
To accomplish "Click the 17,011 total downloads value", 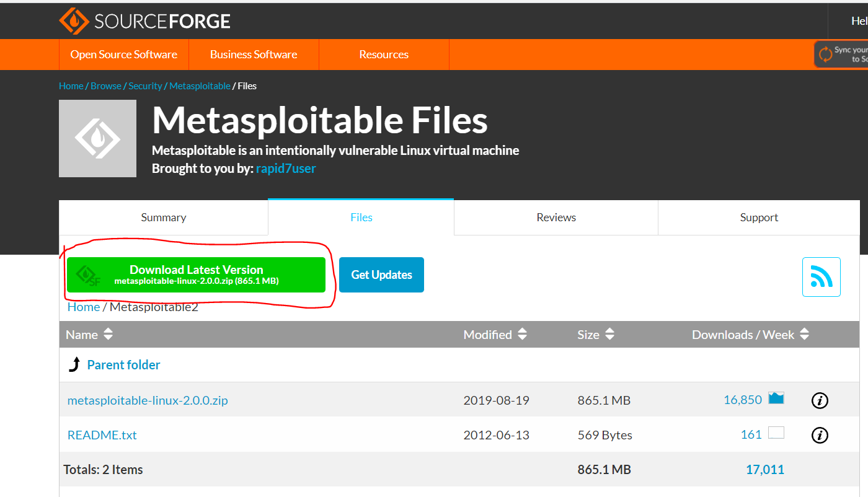I will pyautogui.click(x=765, y=470).
